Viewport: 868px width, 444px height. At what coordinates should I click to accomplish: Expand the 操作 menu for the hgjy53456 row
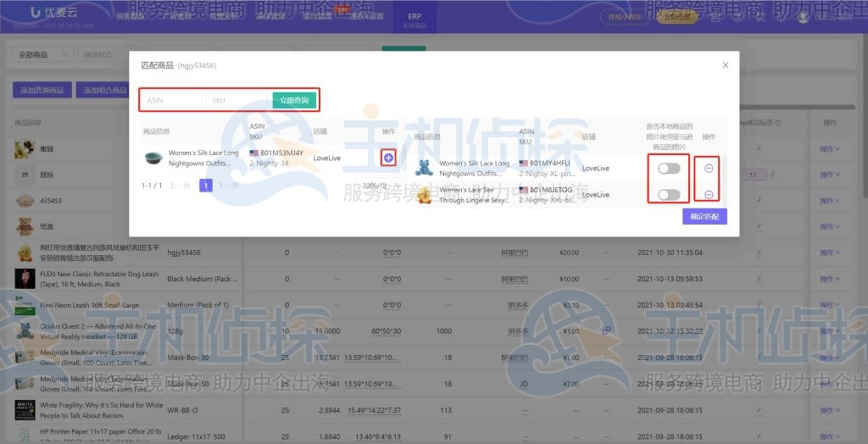click(829, 253)
